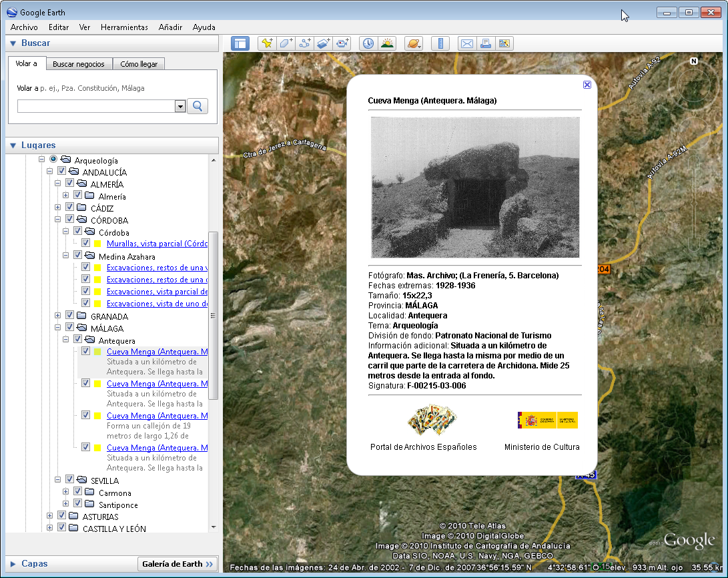Click the email envelope toolbar icon
Screen dimensions: 728x578
[467, 43]
